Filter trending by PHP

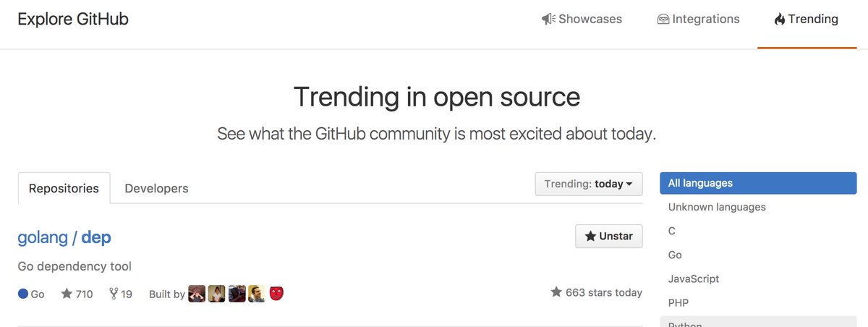[x=679, y=302]
